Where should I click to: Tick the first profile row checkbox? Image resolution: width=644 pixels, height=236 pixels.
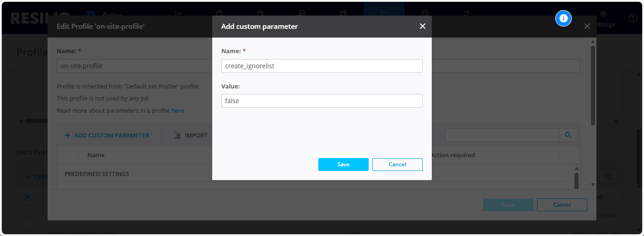[27, 215]
